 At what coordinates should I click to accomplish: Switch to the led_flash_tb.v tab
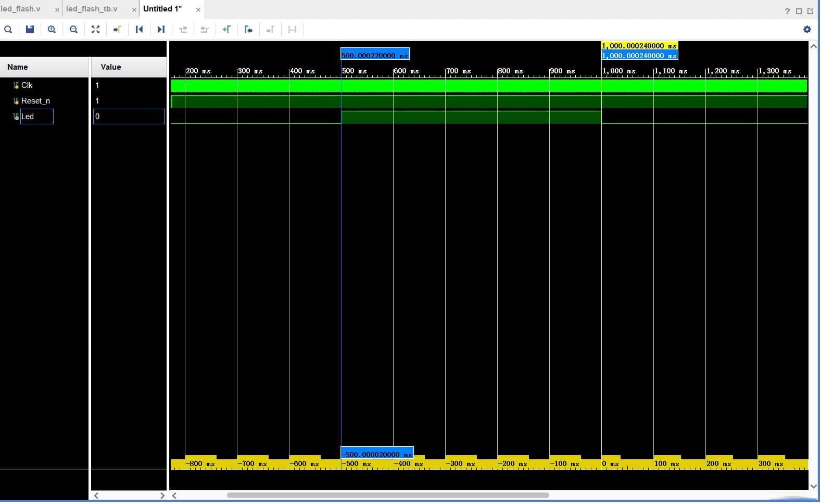click(x=92, y=9)
